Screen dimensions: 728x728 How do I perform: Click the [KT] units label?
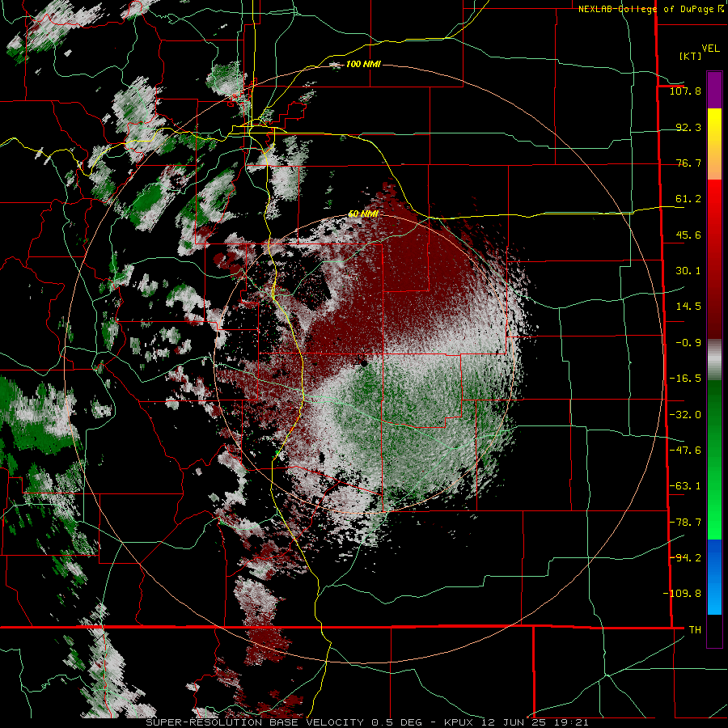(x=690, y=56)
